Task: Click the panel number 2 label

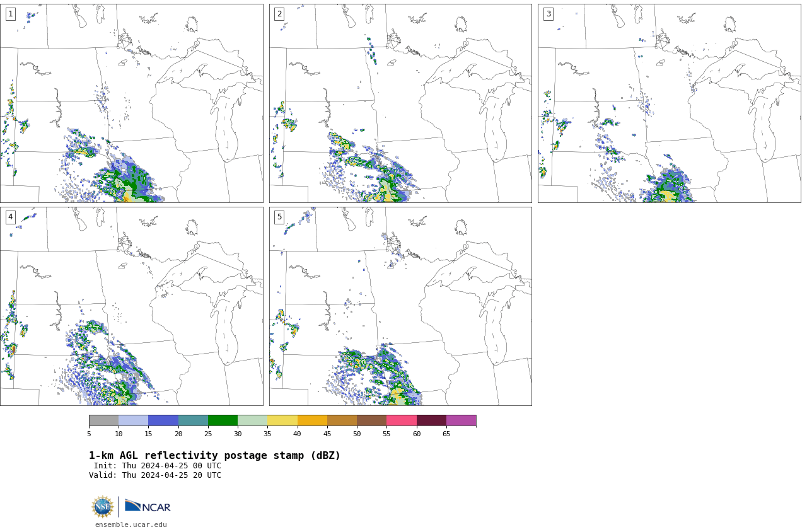Action: coord(279,14)
